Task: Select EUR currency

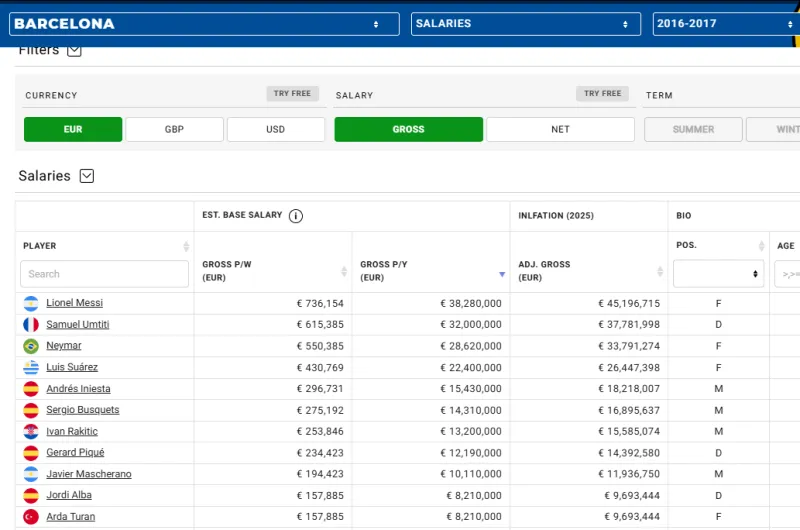Action: click(x=73, y=130)
